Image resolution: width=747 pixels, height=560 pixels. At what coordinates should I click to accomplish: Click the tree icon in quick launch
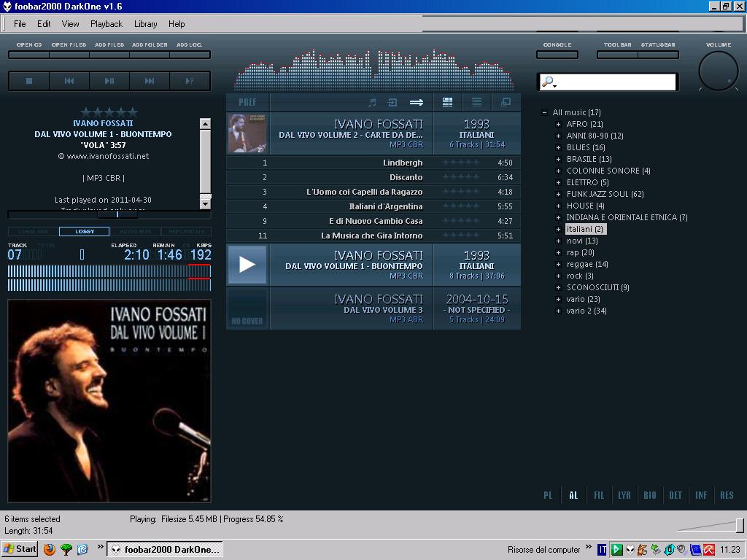(x=66, y=550)
